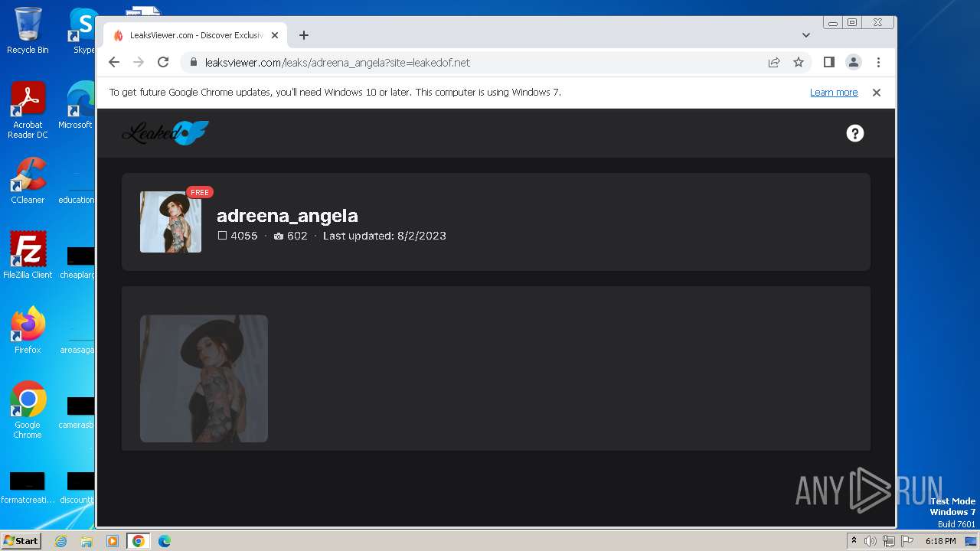Open Google Chrome desktop icon
Image resolution: width=980 pixels, height=551 pixels.
[x=28, y=410]
